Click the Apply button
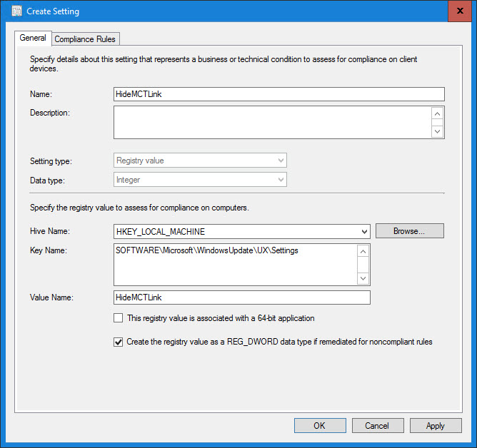Screen dimensions: 477x448 coord(435,426)
